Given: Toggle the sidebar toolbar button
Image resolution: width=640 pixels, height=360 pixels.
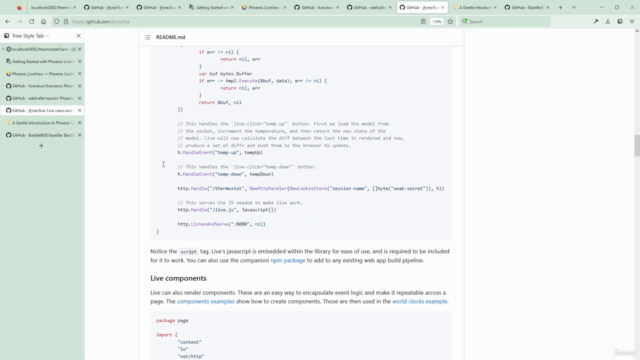Looking at the screenshot, I should coord(620,22).
